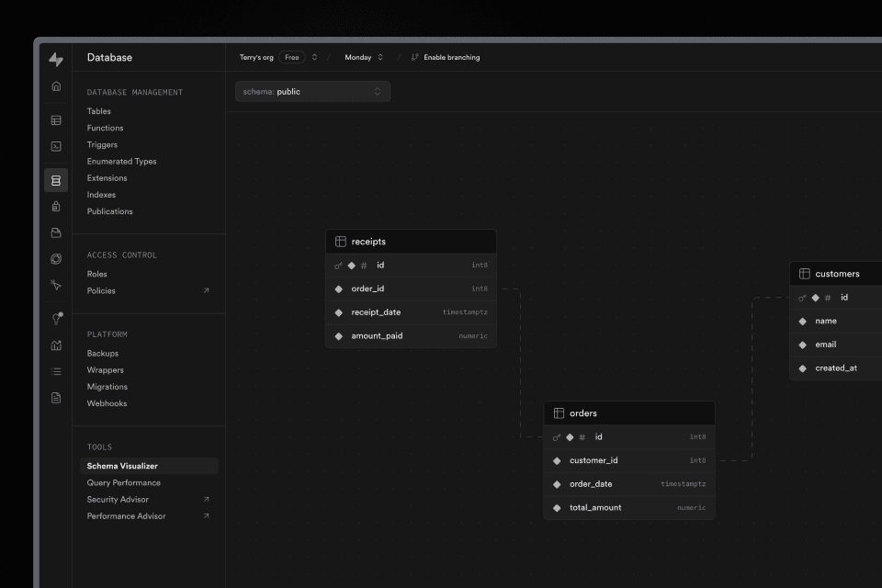Go to Schema Visualizer under Tools
This screenshot has height=588, width=882.
[x=122, y=466]
